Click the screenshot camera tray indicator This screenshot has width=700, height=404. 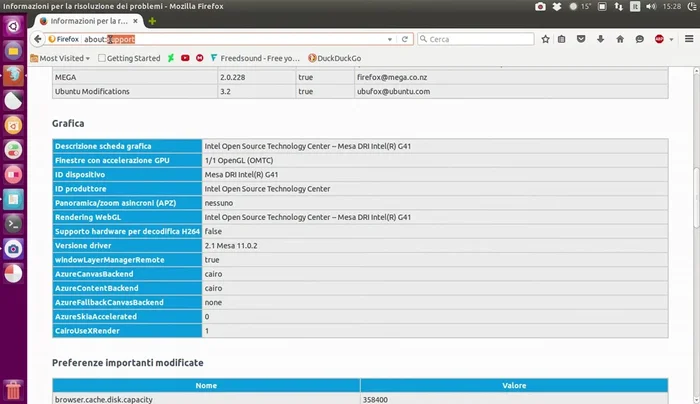coord(540,6)
